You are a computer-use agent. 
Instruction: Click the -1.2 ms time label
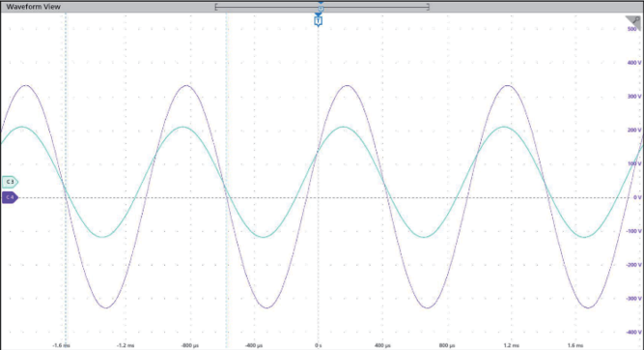coord(126,345)
